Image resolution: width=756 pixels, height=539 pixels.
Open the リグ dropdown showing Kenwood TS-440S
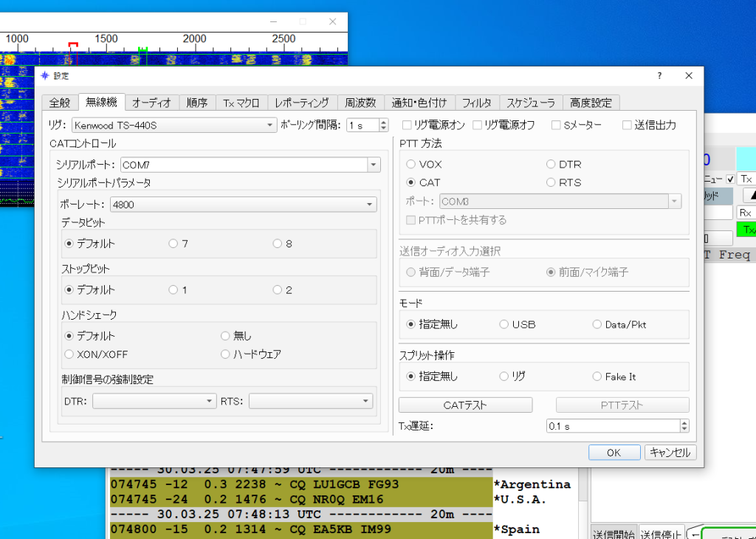tap(174, 126)
